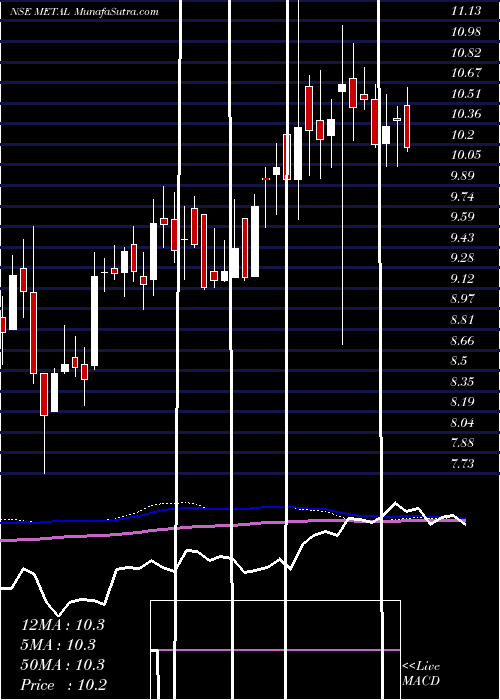
Task: Click the 9.59 price axis label
Action: point(463,217)
